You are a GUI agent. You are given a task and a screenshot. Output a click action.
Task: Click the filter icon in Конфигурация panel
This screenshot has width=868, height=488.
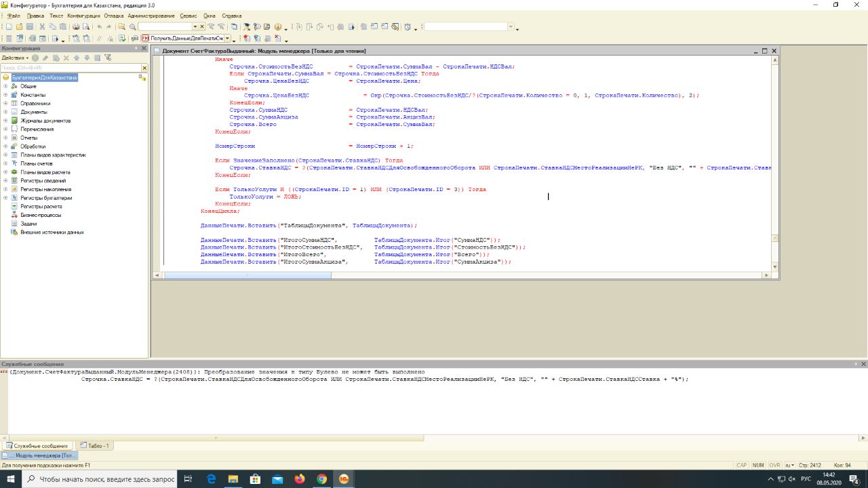[108, 58]
